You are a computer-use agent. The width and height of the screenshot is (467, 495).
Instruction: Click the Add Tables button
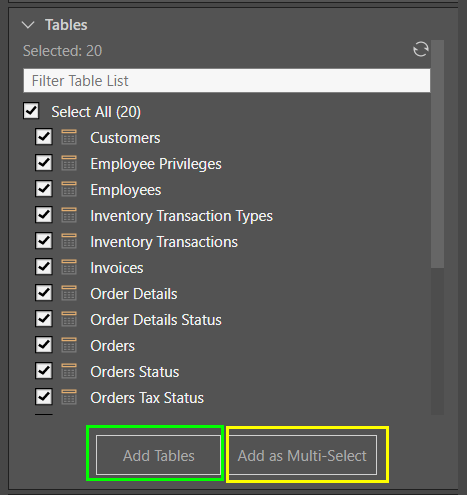(x=158, y=455)
